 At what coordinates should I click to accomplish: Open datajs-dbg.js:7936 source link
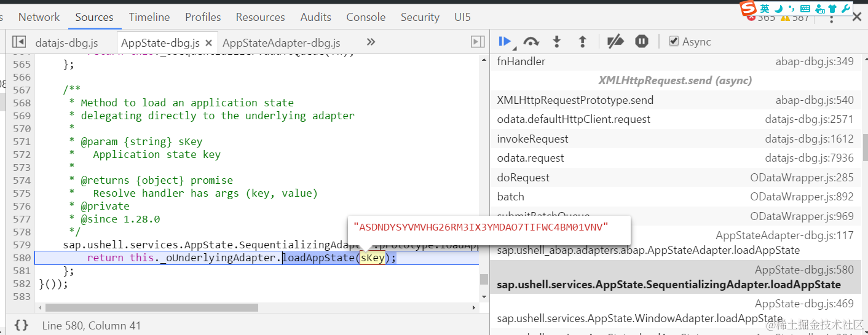810,158
